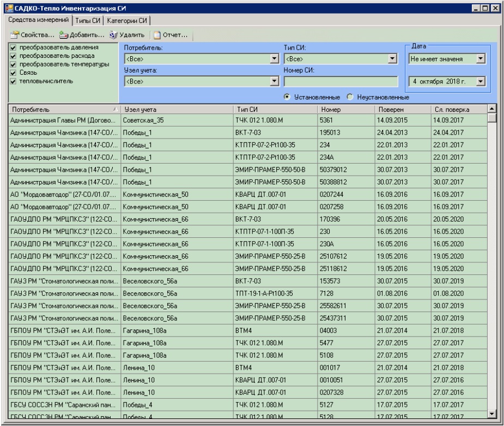
Task: Sort by Узел учета column header
Action: tap(177, 110)
